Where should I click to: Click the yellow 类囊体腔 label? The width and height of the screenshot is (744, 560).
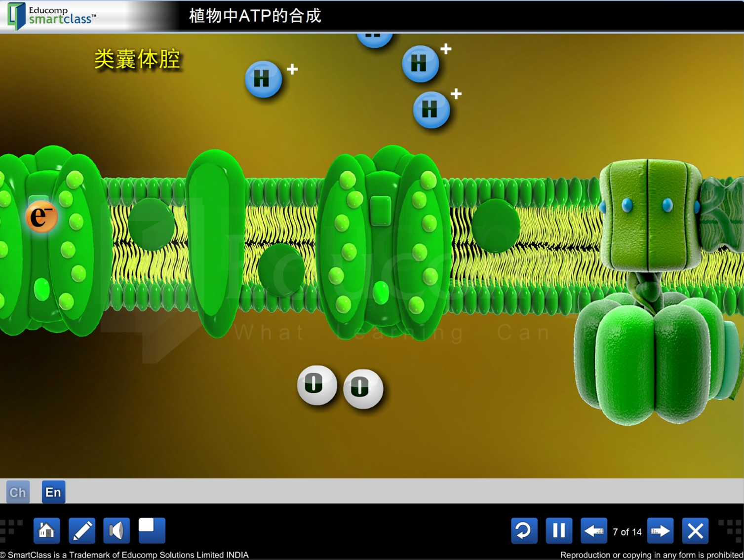137,59
